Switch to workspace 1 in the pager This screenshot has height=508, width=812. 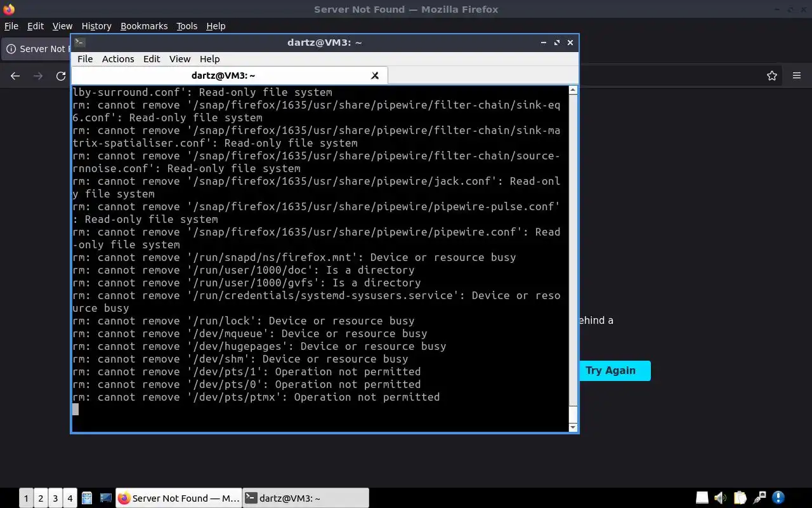point(26,498)
